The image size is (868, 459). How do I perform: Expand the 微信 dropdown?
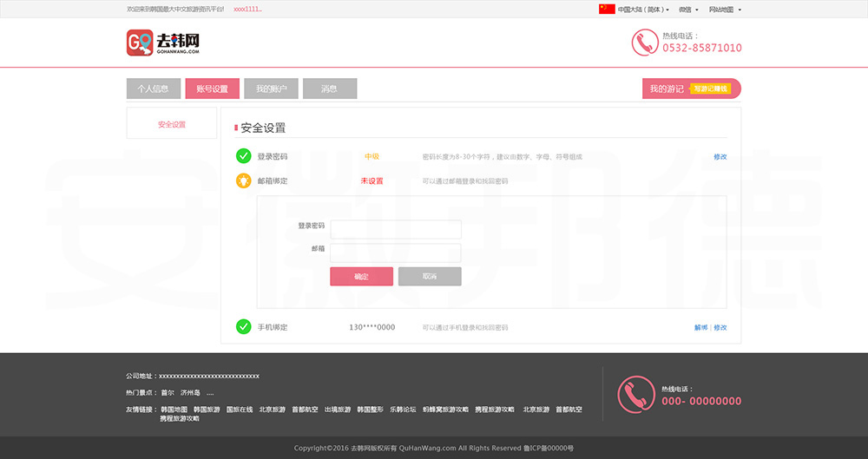(688, 10)
